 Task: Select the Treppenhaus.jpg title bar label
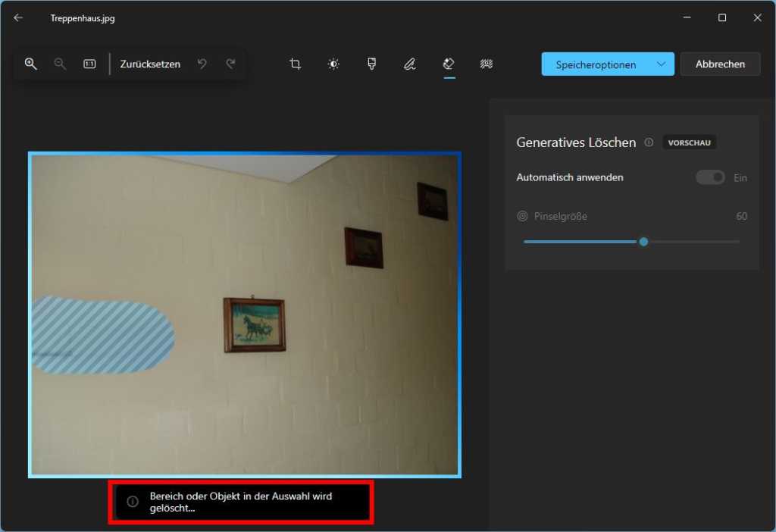coord(82,18)
